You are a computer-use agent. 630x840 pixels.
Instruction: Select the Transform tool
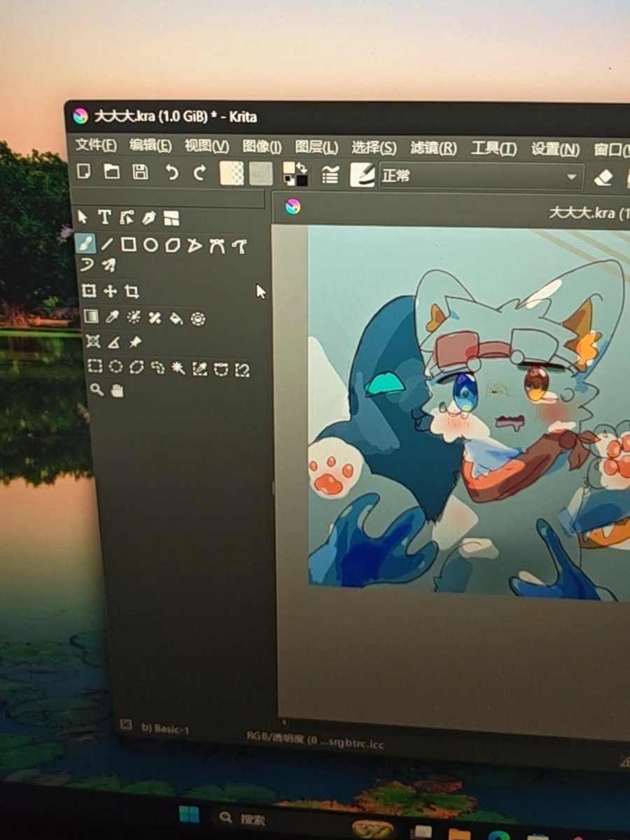tap(89, 290)
